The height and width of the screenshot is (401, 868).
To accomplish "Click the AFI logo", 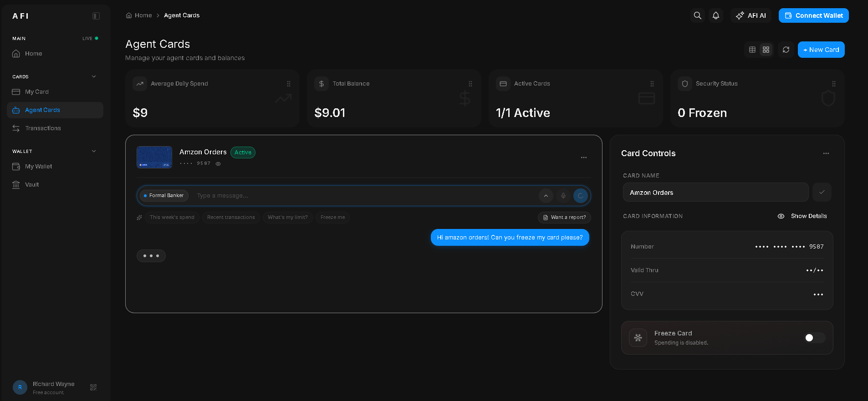I will tap(20, 16).
